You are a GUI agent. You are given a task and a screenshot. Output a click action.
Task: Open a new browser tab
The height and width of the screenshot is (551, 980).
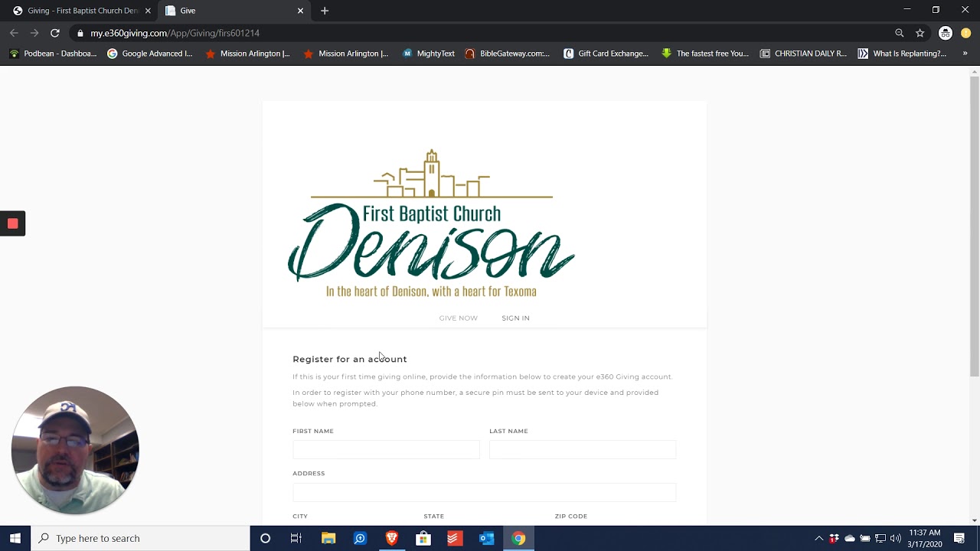325,11
